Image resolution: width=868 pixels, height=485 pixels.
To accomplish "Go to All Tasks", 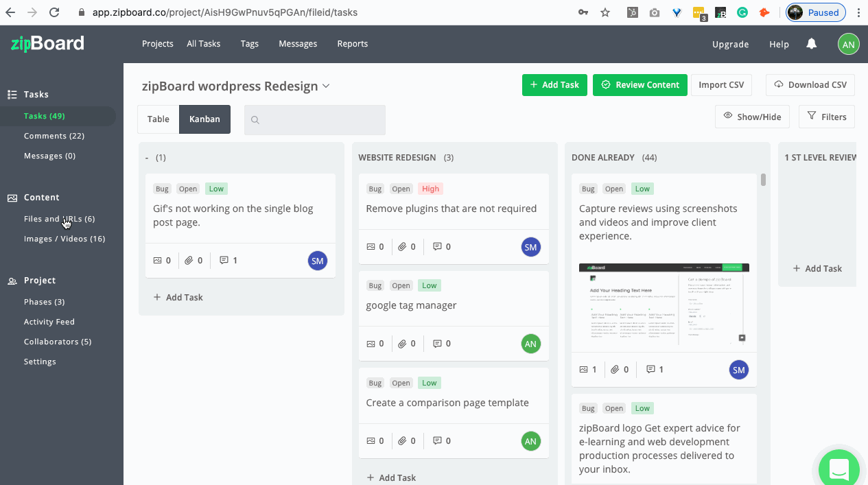I will click(x=204, y=44).
